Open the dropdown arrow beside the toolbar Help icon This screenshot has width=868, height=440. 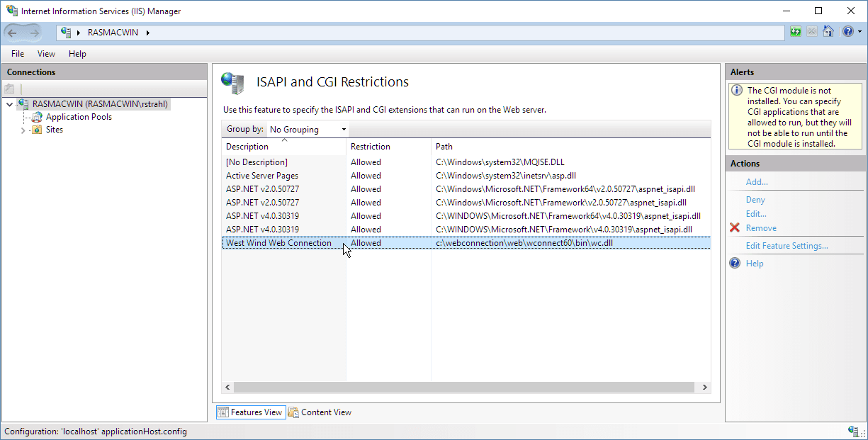[x=860, y=32]
